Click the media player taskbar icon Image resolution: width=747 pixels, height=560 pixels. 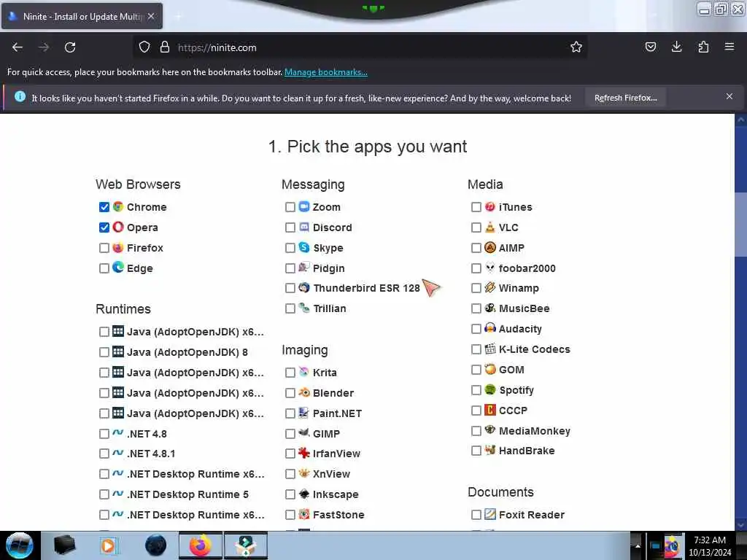coord(108,545)
